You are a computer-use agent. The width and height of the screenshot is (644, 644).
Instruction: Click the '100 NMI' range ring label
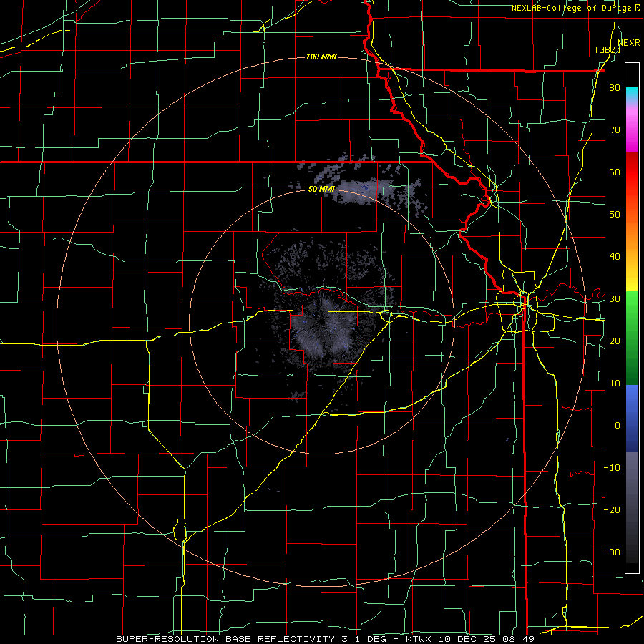coord(321,57)
